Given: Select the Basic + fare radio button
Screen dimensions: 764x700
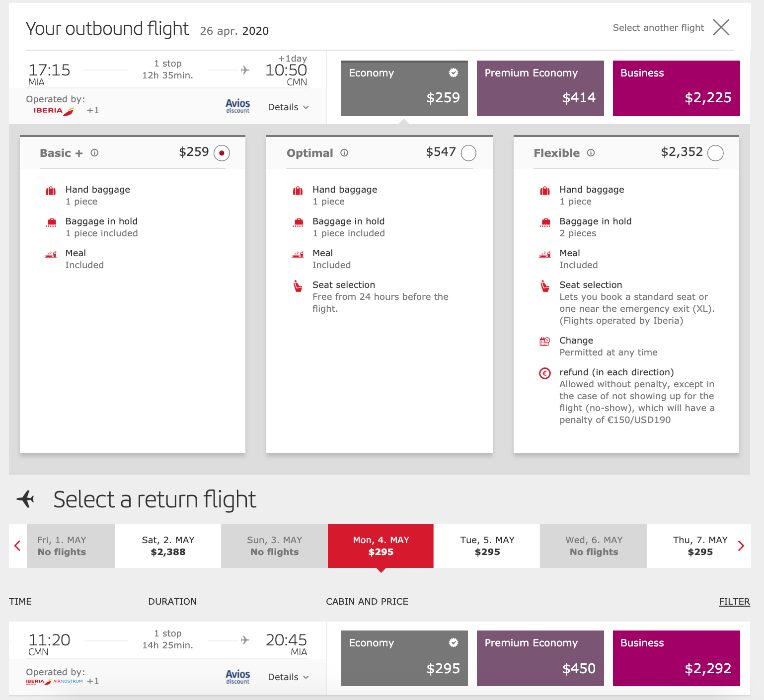Looking at the screenshot, I should (222, 153).
